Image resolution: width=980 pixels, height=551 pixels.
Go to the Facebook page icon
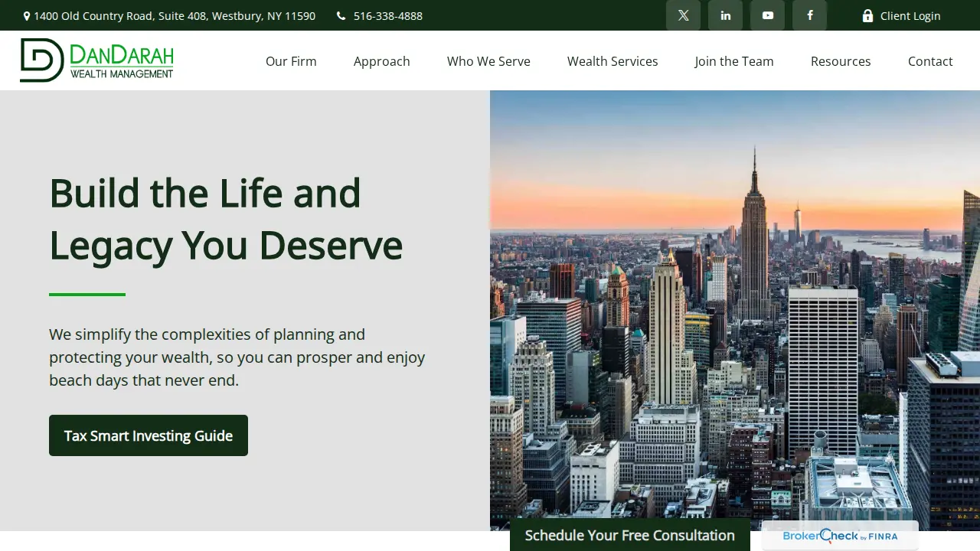[809, 15]
